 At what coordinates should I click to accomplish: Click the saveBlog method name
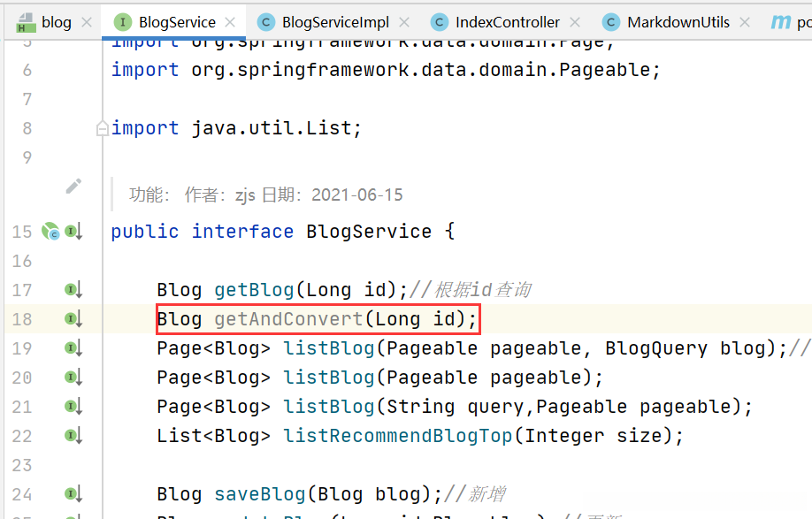(260, 494)
